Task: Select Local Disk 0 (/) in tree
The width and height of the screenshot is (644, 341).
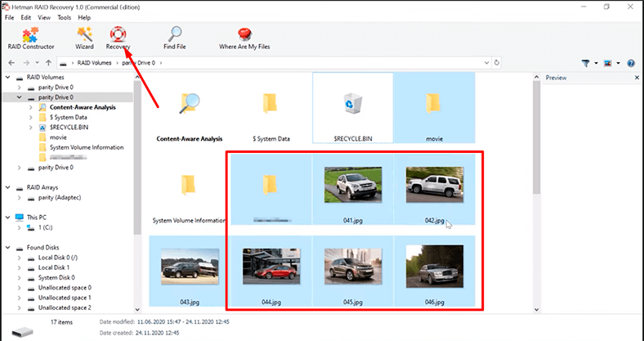Action: [x=58, y=258]
